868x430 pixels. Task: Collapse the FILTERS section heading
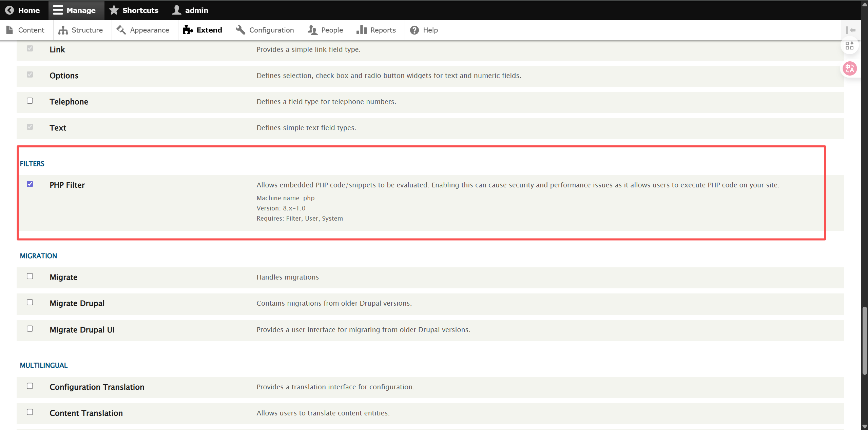click(x=32, y=164)
